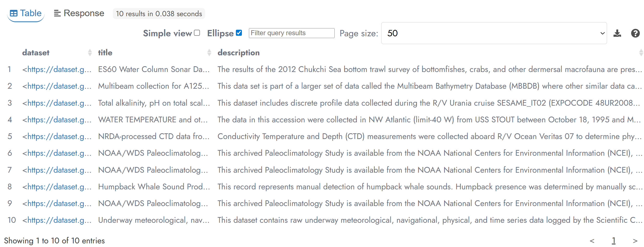
Task: Go to the previous results page arrow
Action: point(592,240)
